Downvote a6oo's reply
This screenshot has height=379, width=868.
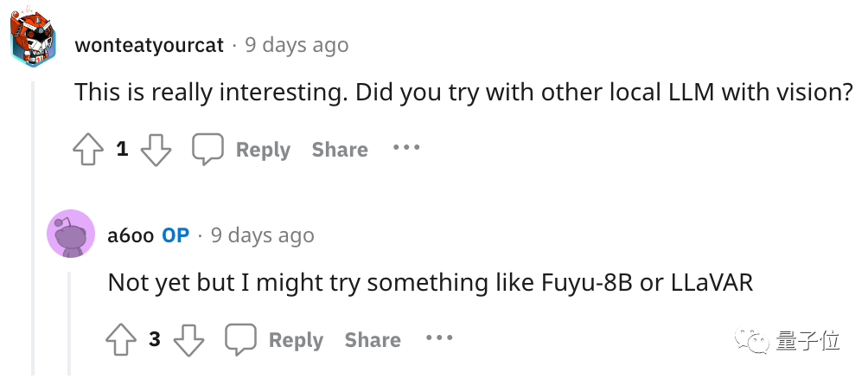tap(188, 339)
